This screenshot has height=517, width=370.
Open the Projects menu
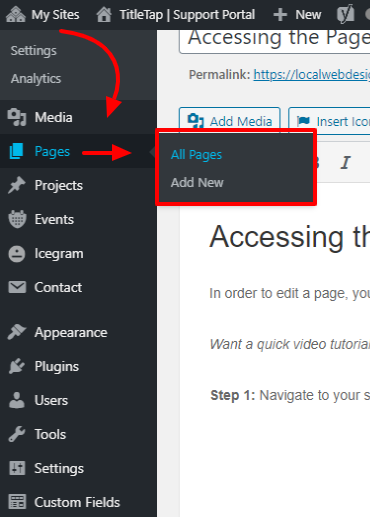click(59, 185)
